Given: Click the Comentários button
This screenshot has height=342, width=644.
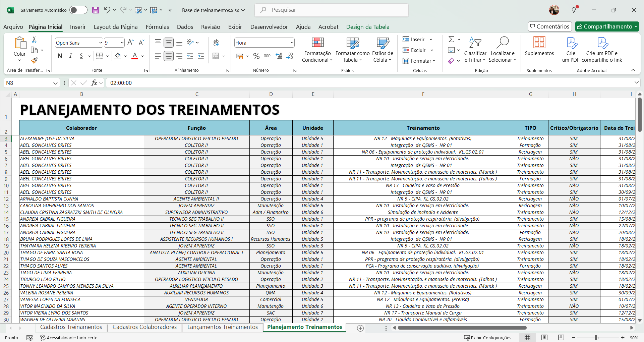Looking at the screenshot, I should click(x=549, y=26).
